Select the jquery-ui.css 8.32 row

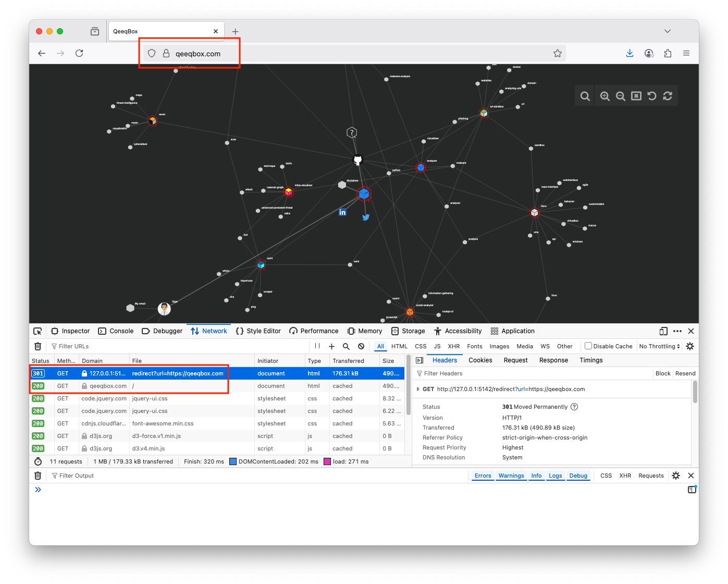217,398
